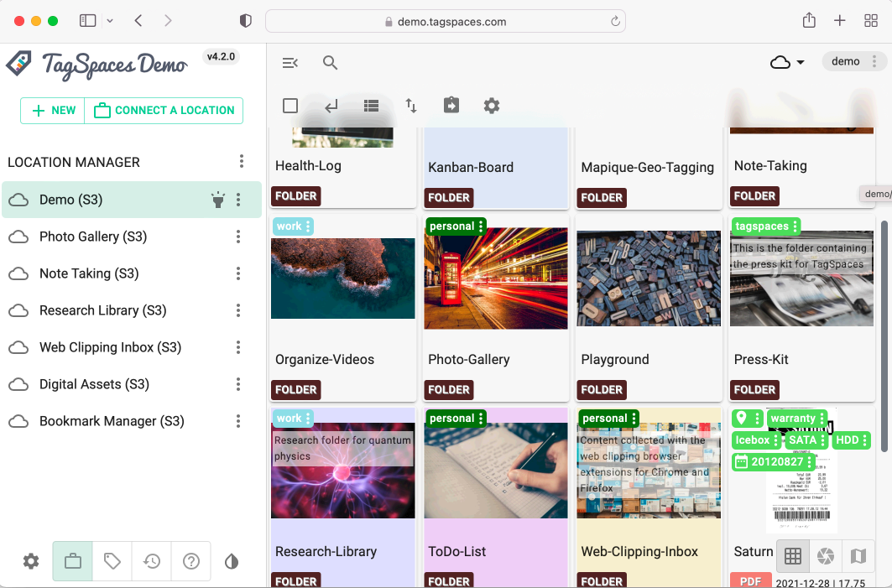Click the tagspaces tag on Press-Kit
Viewport: 892px width, 588px height.
tap(765, 226)
